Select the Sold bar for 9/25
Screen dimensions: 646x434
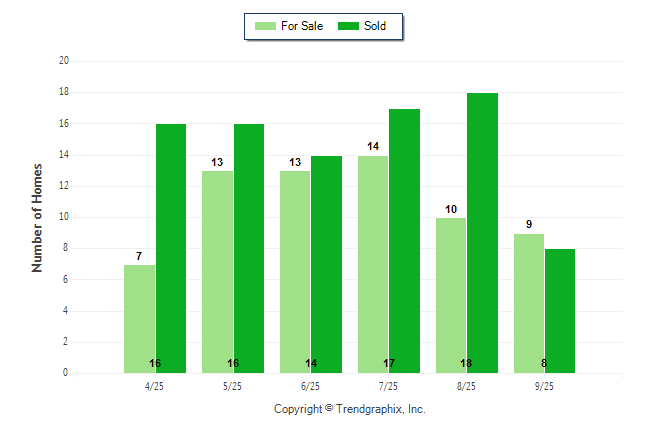click(x=560, y=310)
